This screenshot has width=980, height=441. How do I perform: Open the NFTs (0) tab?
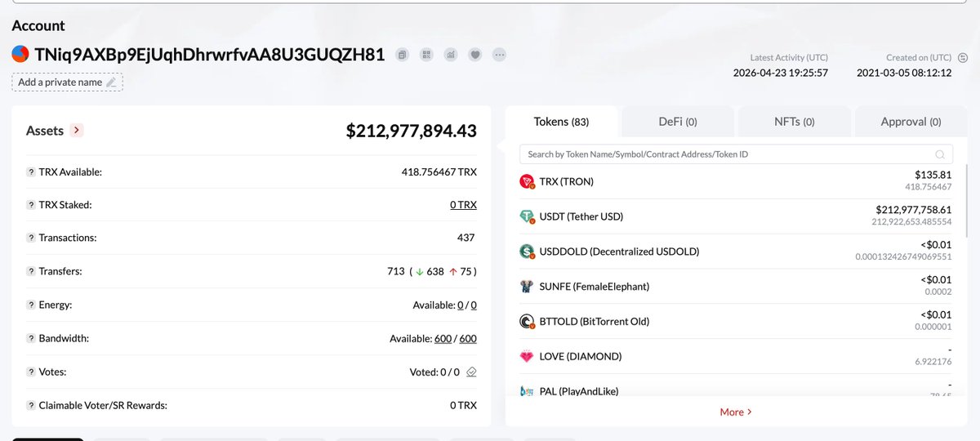pyautogui.click(x=794, y=122)
